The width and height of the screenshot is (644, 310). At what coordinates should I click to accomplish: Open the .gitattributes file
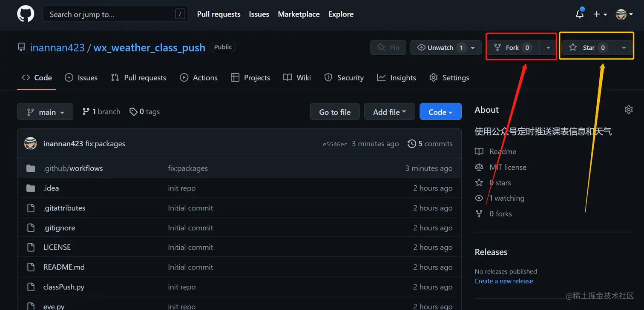click(x=64, y=208)
